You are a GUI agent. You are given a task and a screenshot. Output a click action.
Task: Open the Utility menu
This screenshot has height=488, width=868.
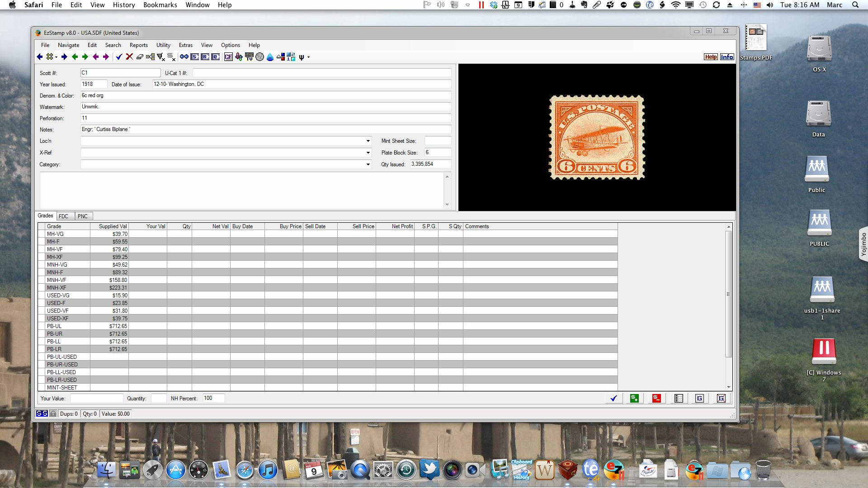coord(163,45)
